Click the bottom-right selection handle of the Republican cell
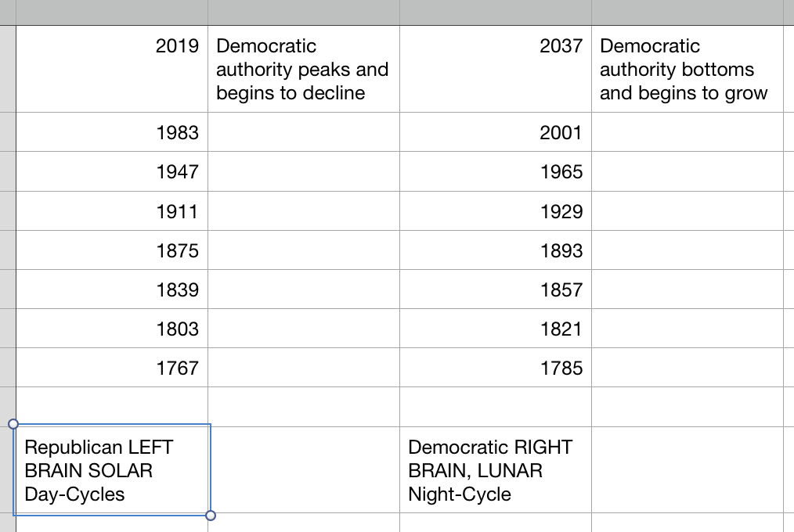The width and height of the screenshot is (794, 532). pos(210,515)
